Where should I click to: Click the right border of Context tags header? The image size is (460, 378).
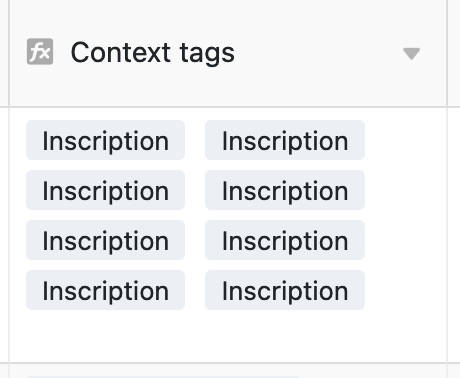[447, 53]
